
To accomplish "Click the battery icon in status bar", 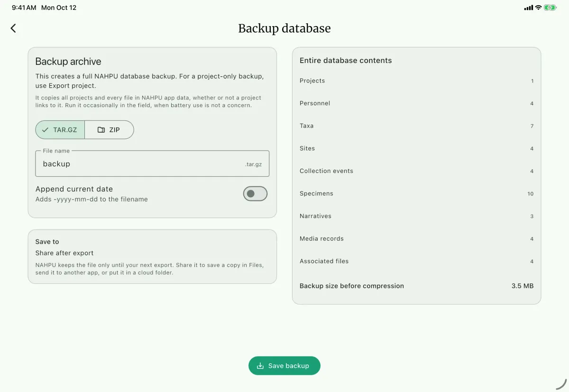I will click(x=551, y=8).
